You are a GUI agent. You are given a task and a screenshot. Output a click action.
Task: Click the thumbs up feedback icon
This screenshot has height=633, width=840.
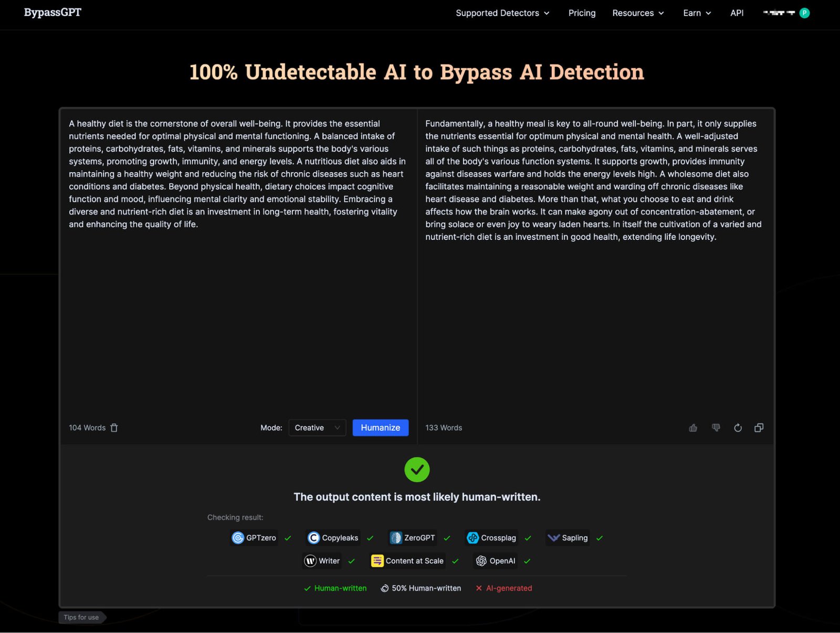(x=693, y=428)
